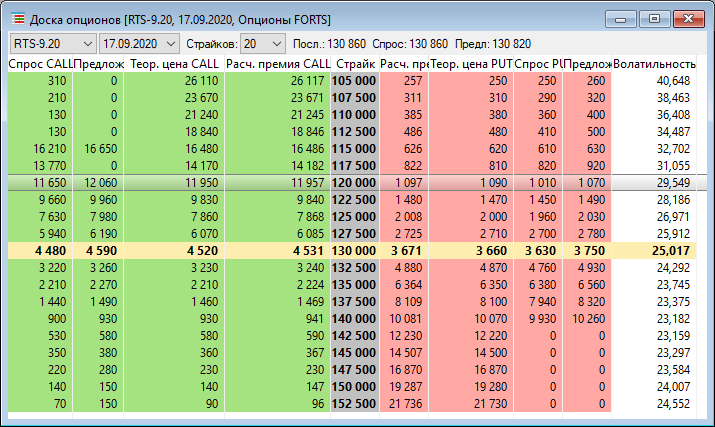The width and height of the screenshot is (715, 427).
Task: Select strike cell 117 500
Action: tap(355, 166)
